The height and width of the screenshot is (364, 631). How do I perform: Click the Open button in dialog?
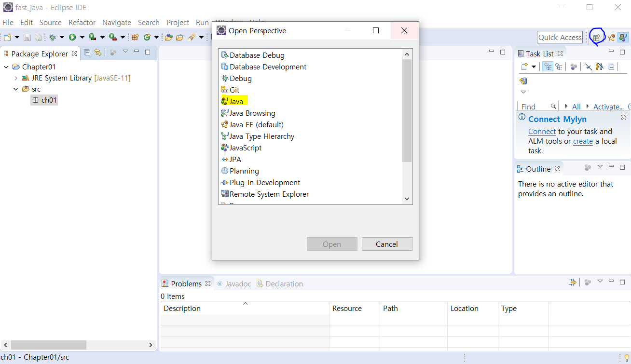click(x=332, y=244)
